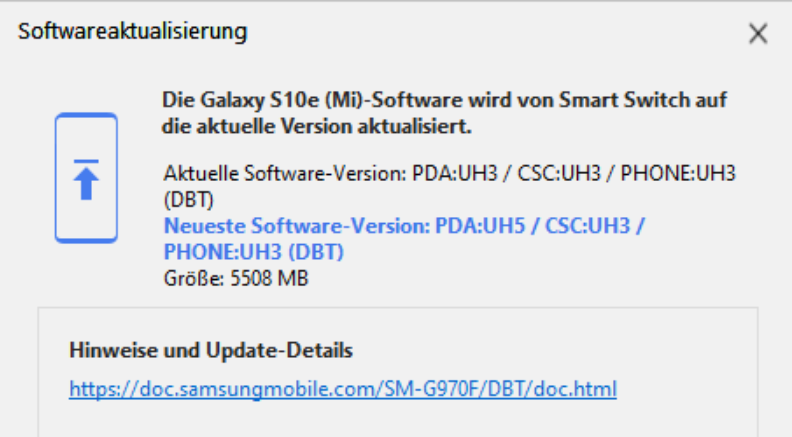792x437 pixels.
Task: Click the blue PHONE:UH3 (DBT) text
Action: [254, 252]
